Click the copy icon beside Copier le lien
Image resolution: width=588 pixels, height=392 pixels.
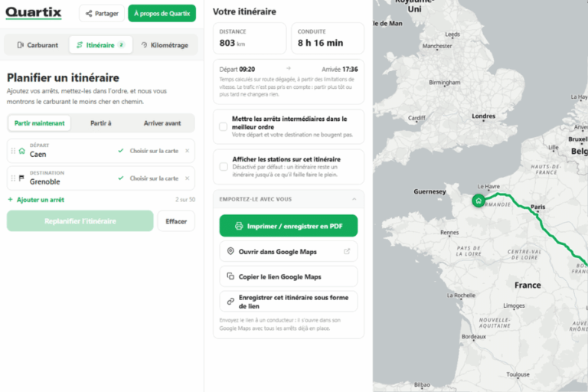(x=230, y=276)
